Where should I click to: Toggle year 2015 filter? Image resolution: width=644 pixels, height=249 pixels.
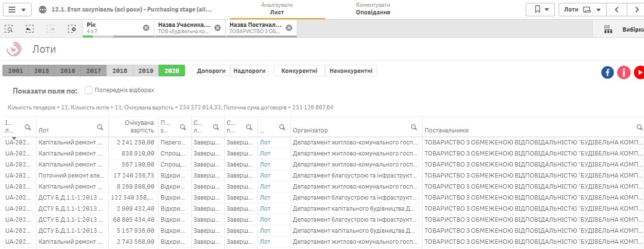pos(42,71)
